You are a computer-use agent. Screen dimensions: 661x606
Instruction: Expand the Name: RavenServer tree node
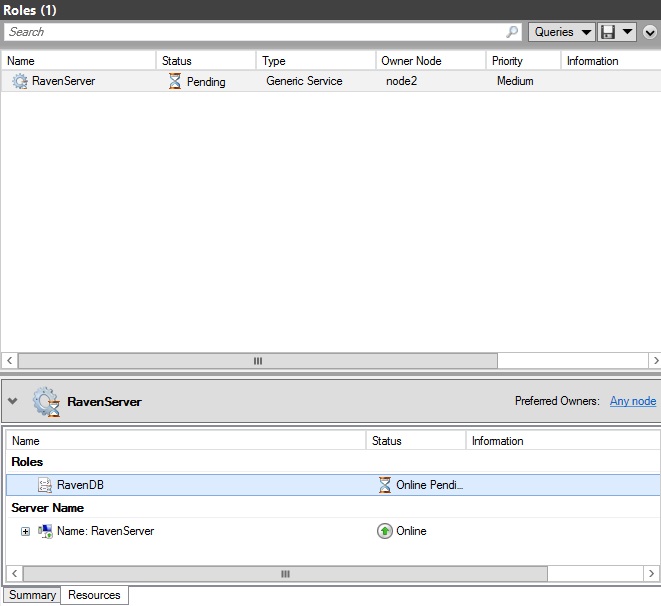25,531
